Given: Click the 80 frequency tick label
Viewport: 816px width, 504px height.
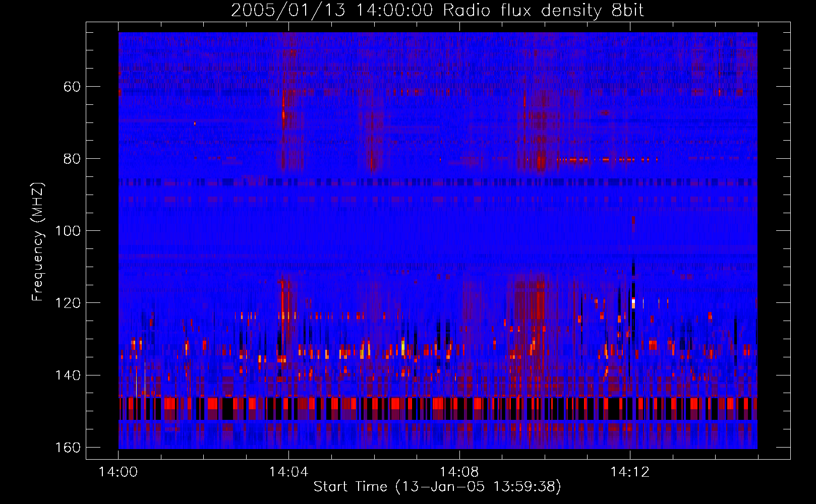Looking at the screenshot, I should tap(72, 159).
